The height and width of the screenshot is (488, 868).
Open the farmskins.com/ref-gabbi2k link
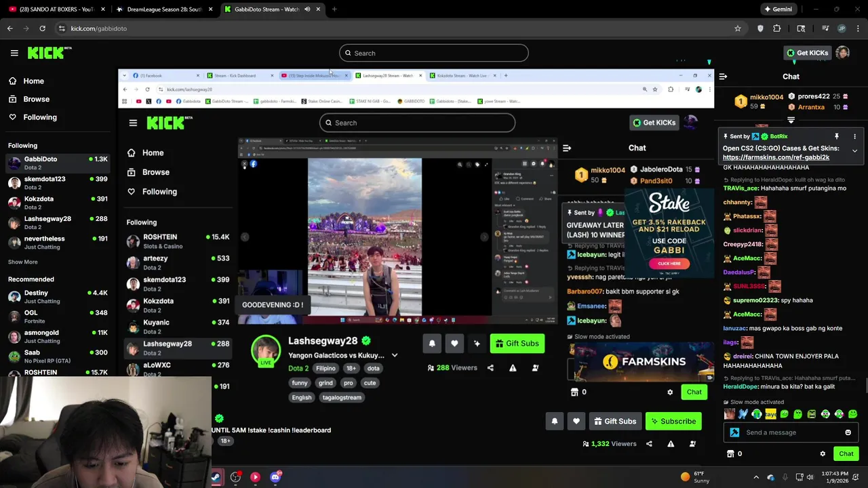(x=776, y=157)
